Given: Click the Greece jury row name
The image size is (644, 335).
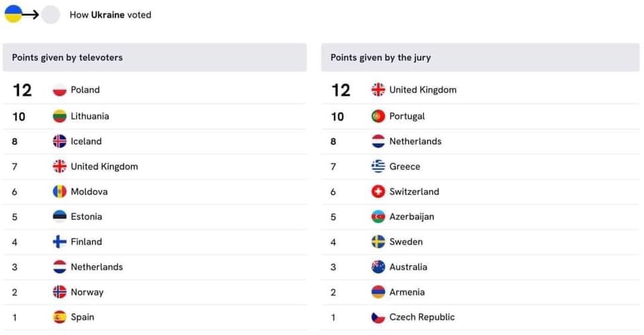Looking at the screenshot, I should pyautogui.click(x=405, y=166).
